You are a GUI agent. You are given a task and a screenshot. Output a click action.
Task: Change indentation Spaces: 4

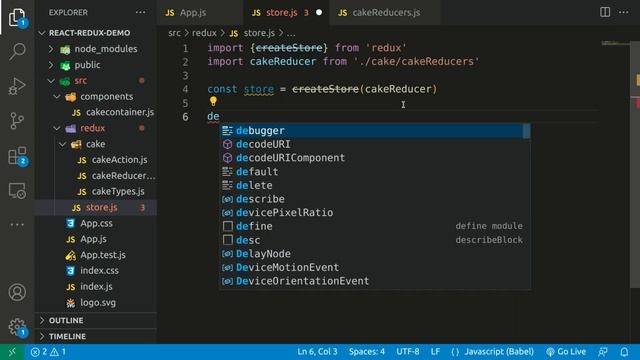(x=367, y=352)
